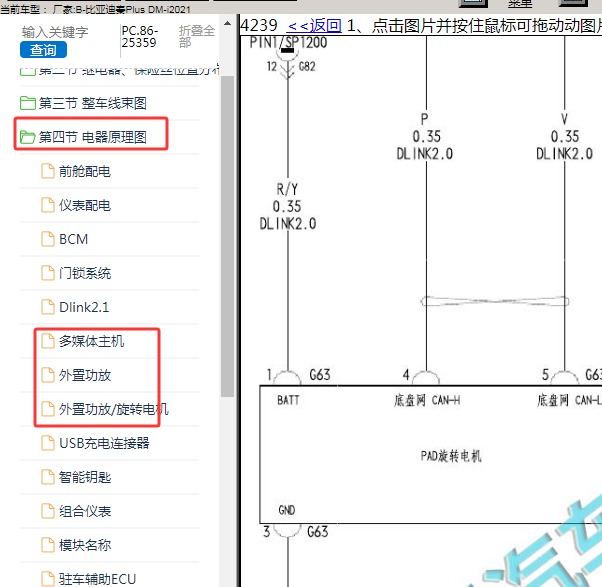Click the green folder icon of 第三节
The height and width of the screenshot is (587, 602).
pos(28,103)
